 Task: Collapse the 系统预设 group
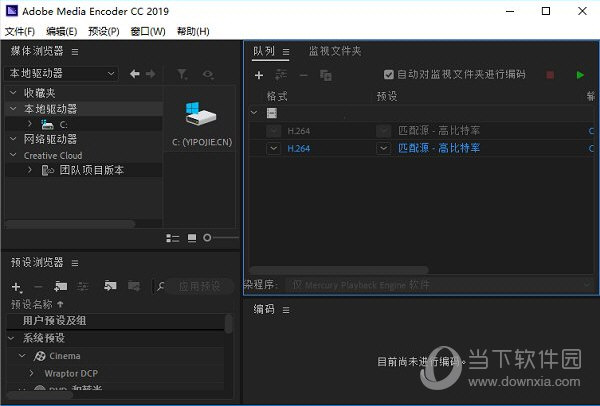pyautogui.click(x=11, y=338)
